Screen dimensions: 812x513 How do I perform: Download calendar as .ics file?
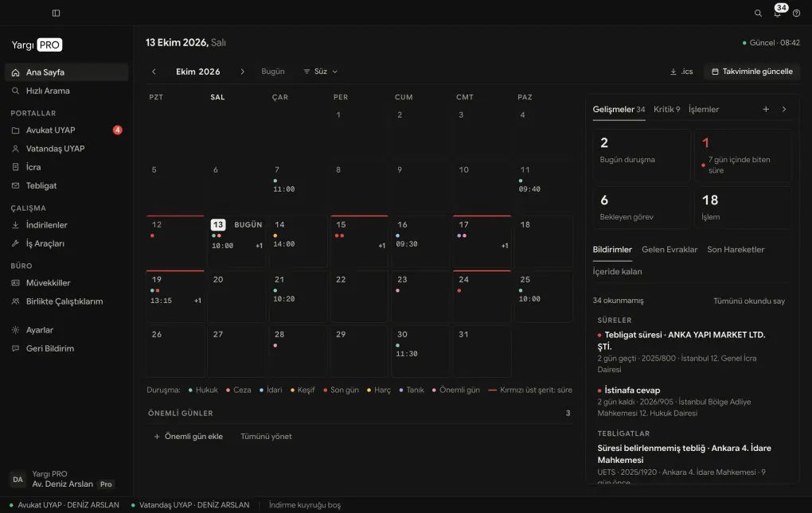(x=681, y=72)
